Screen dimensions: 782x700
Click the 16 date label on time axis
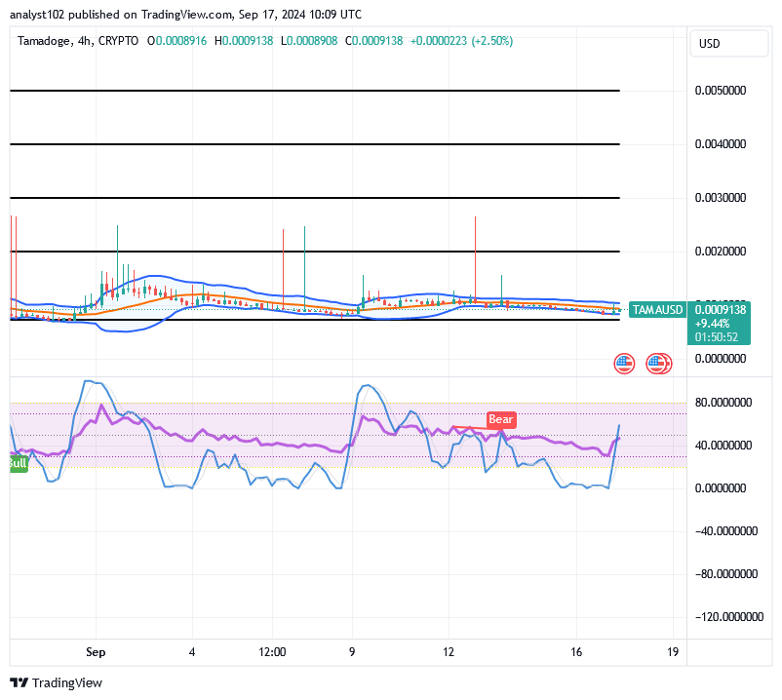(575, 652)
